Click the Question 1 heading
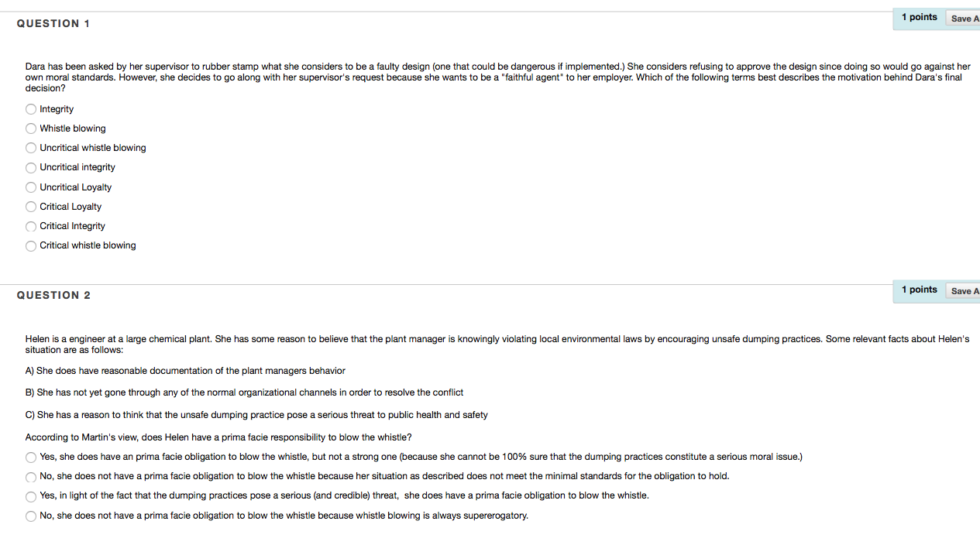Viewport: 980px width, 545px height. coord(53,23)
